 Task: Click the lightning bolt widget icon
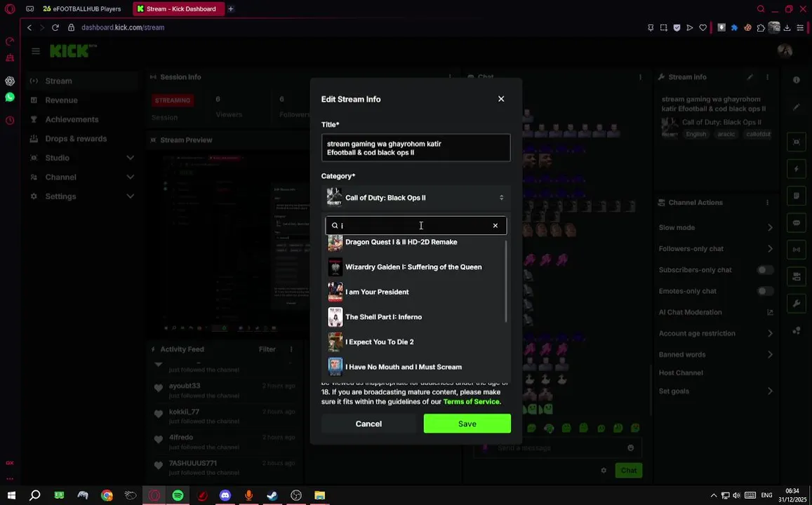(797, 169)
